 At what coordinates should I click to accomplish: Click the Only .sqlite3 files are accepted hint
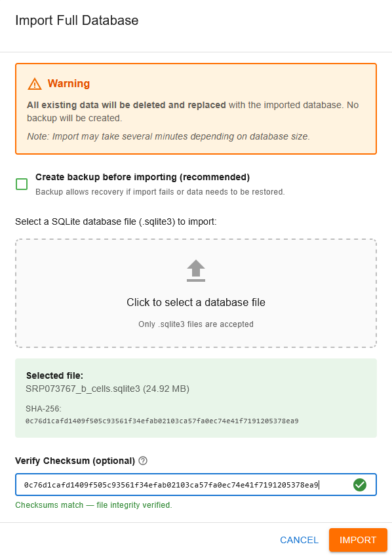(x=195, y=324)
